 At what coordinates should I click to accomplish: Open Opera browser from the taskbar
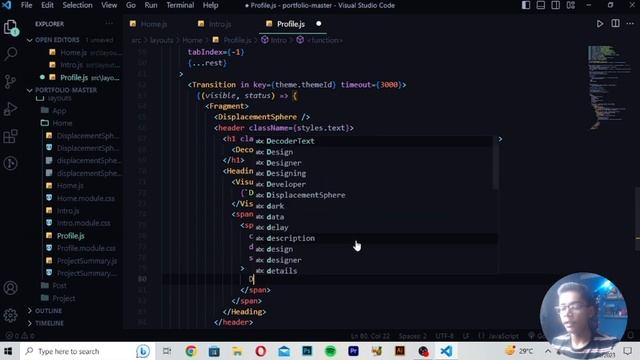tap(260, 351)
